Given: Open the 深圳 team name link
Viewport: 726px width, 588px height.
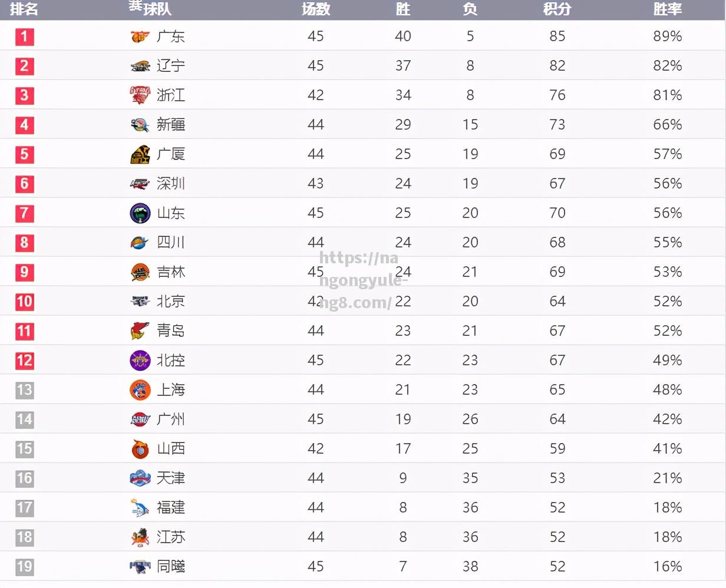Looking at the screenshot, I should [x=171, y=184].
